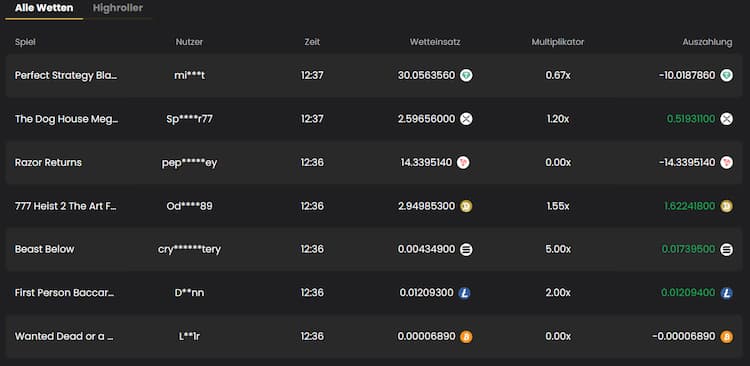Viewport: 750px width, 366px height.
Task: Click the payout amount 1.62241800
Action: coord(690,206)
